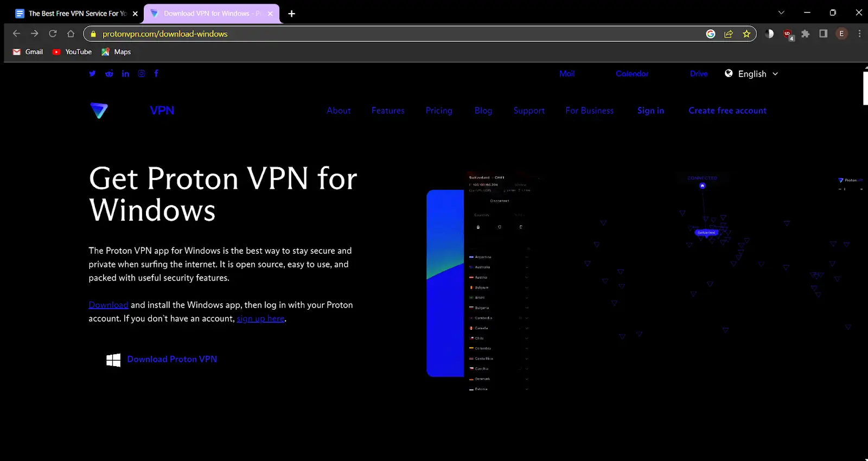Toggle the browser side panel
This screenshot has height=461, width=868.
[x=824, y=34]
